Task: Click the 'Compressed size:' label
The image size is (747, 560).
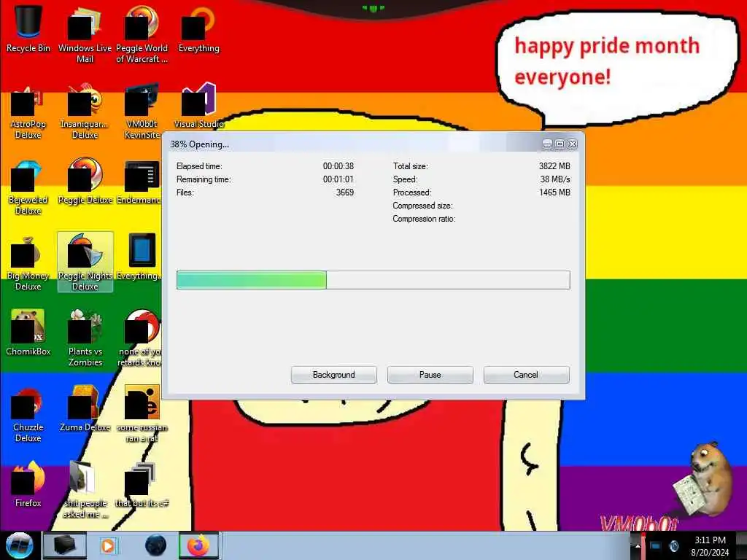Action: coord(422,206)
